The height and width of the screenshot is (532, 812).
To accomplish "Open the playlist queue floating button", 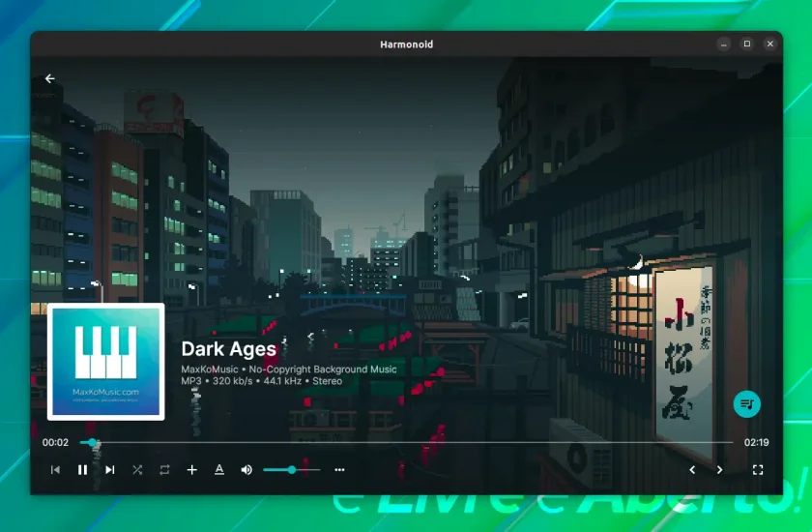I will point(746,404).
